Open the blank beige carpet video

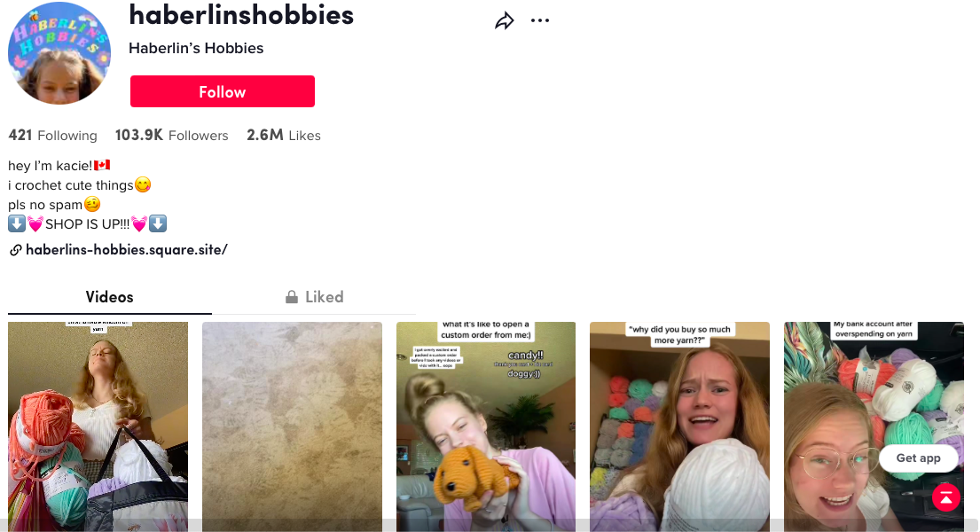tap(292, 426)
